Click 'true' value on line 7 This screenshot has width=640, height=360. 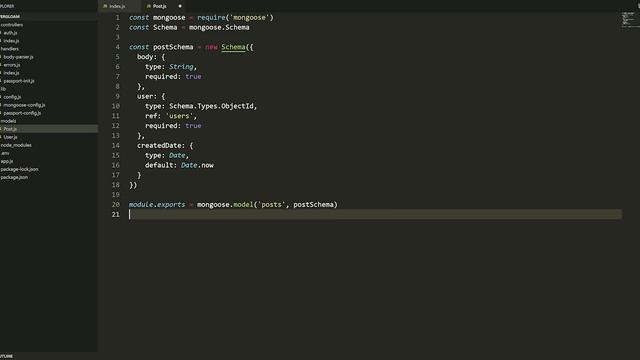[193, 76]
